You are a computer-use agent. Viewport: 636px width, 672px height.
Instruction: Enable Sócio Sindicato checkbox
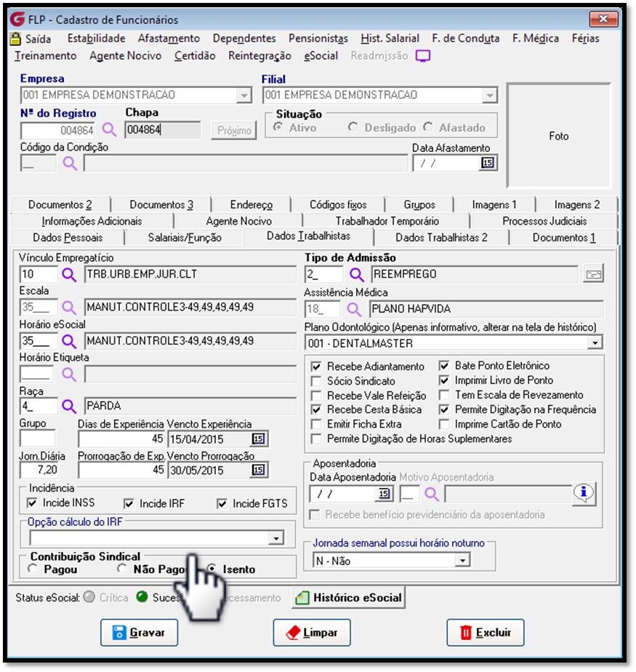pyautogui.click(x=316, y=381)
